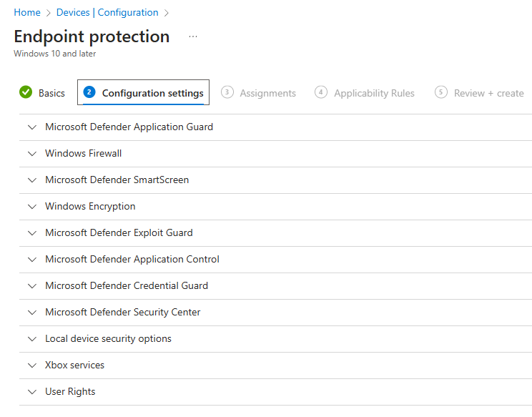The image size is (532, 417).
Task: Expand the Windows Firewall section
Action: click(31, 154)
